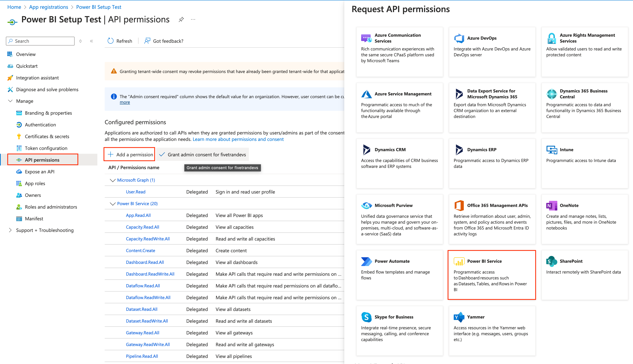Open the Gateway.ReadWrite.All permission link

pyautogui.click(x=148, y=345)
